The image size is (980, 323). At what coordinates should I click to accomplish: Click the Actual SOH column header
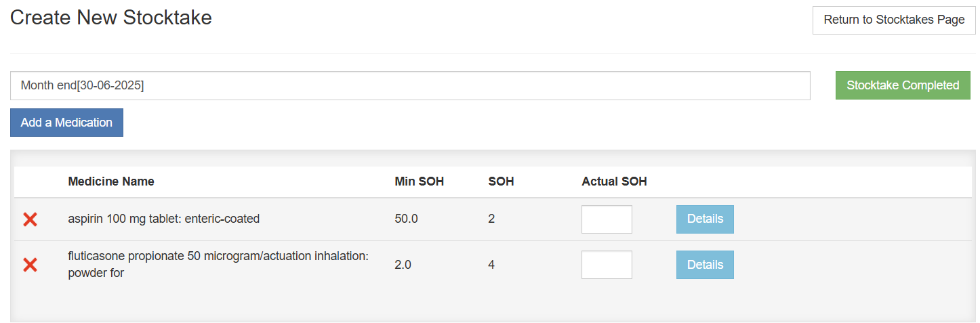click(614, 181)
